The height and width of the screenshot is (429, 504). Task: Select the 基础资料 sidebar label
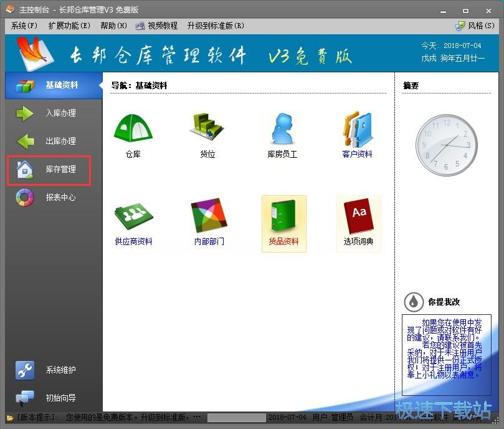(x=62, y=85)
